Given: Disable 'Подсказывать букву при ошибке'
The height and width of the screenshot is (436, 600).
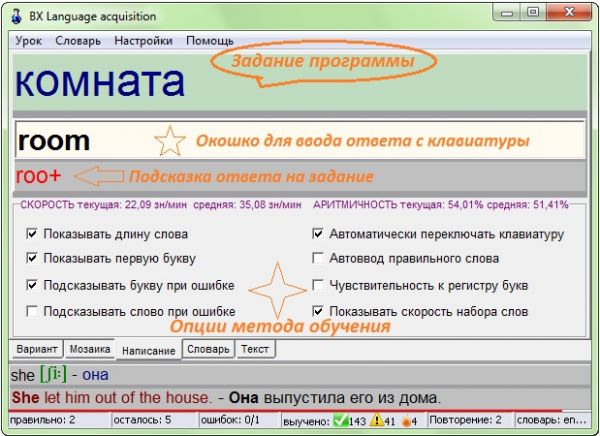Looking at the screenshot, I should point(32,285).
